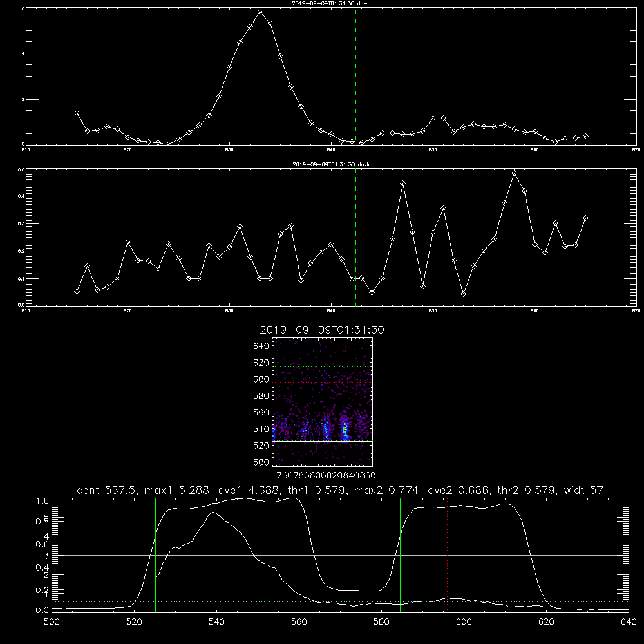Click the 'widt 57' value in stats line
644x644 pixels.
(x=583, y=490)
